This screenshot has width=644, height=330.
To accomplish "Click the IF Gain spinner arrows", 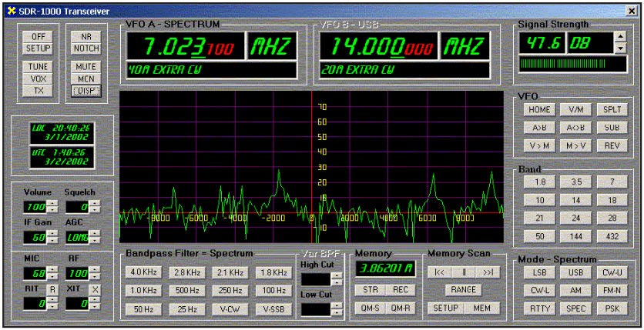I will (52, 236).
